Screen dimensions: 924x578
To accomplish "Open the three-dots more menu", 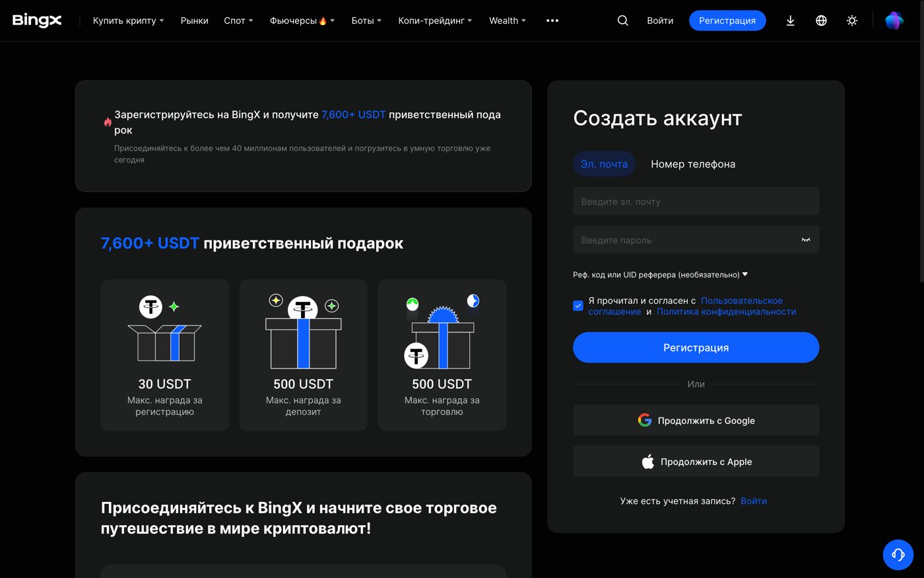I will click(x=552, y=20).
